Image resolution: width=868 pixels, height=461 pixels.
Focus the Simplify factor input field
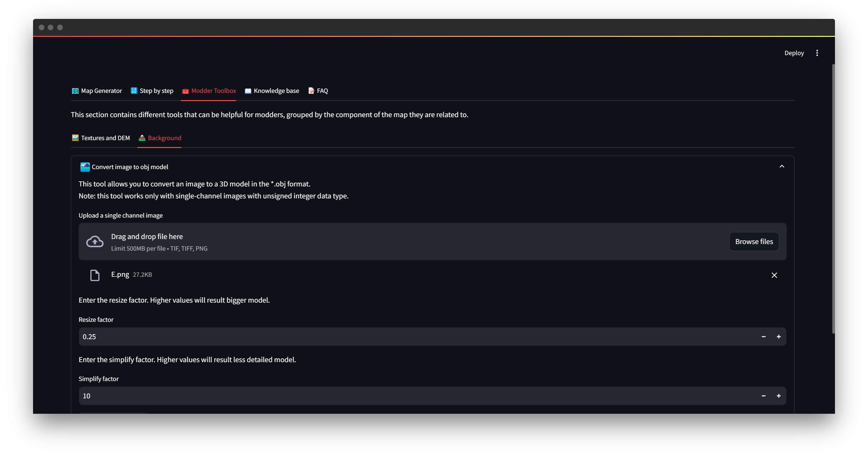pos(404,396)
